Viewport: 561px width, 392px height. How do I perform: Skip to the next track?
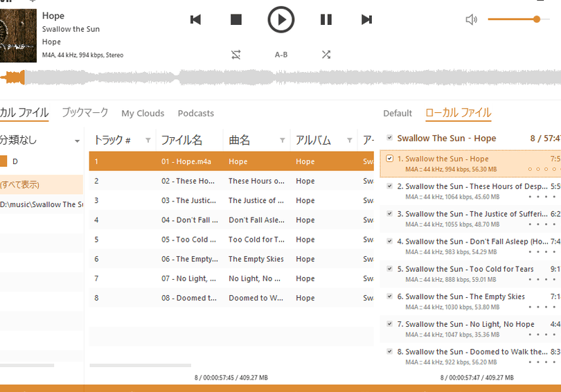[366, 19]
